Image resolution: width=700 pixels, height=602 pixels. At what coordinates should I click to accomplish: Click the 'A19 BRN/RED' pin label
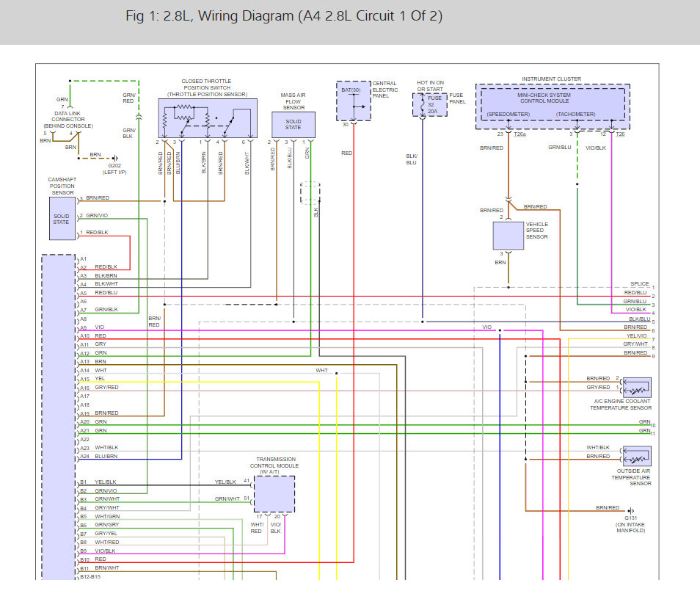[x=100, y=413]
